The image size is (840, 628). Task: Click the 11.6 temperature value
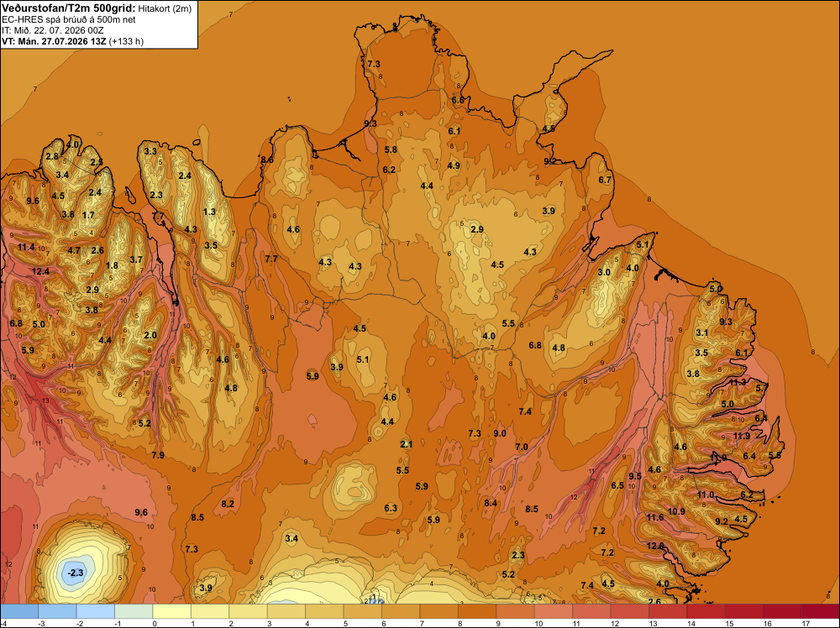click(x=655, y=517)
